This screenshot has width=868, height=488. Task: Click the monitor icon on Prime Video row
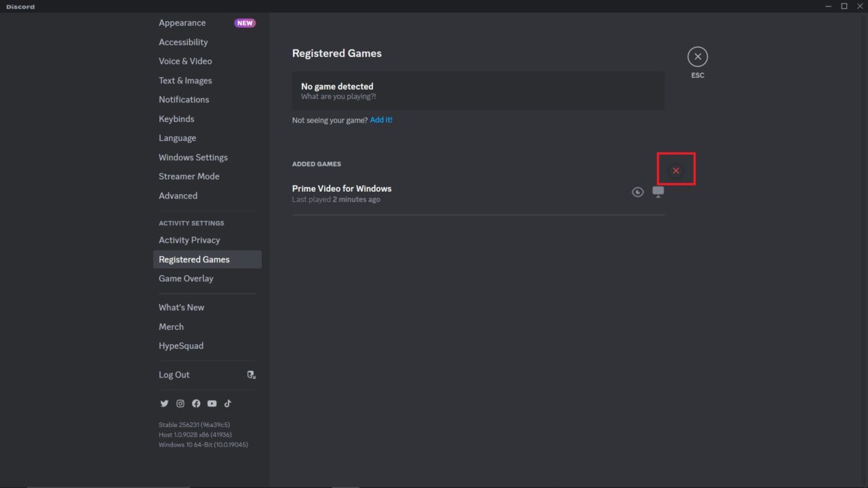[x=658, y=192]
